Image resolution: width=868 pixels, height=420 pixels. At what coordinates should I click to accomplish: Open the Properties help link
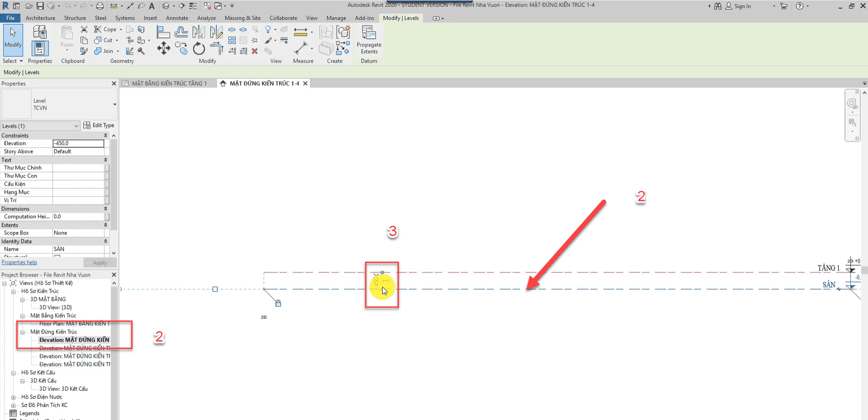tap(19, 262)
